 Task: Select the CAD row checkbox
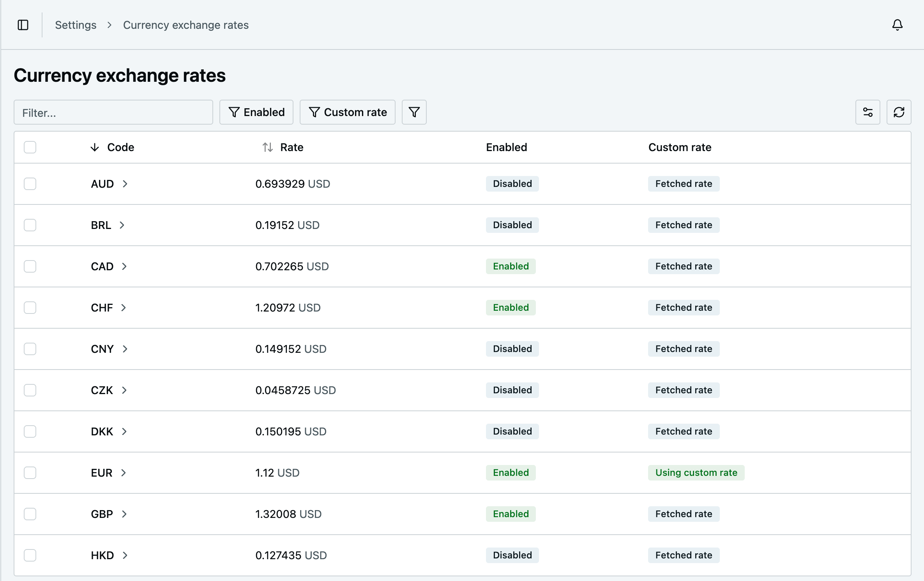(x=30, y=266)
